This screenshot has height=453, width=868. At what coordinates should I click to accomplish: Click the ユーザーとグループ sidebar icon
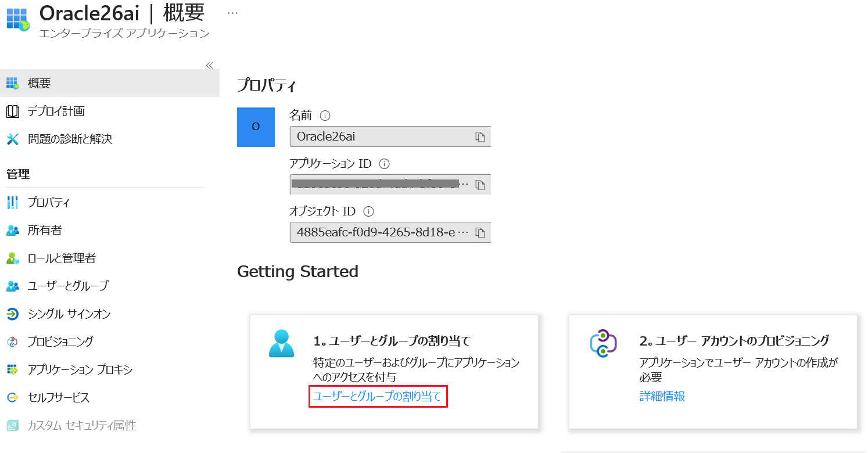pyautogui.click(x=12, y=286)
